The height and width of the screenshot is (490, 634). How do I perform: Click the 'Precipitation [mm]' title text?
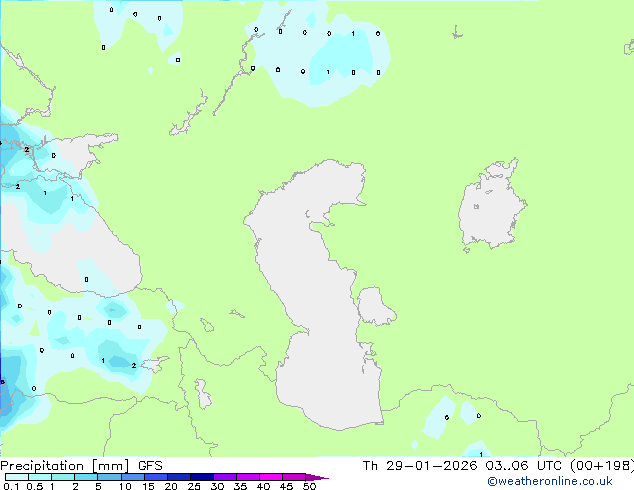[x=65, y=466]
